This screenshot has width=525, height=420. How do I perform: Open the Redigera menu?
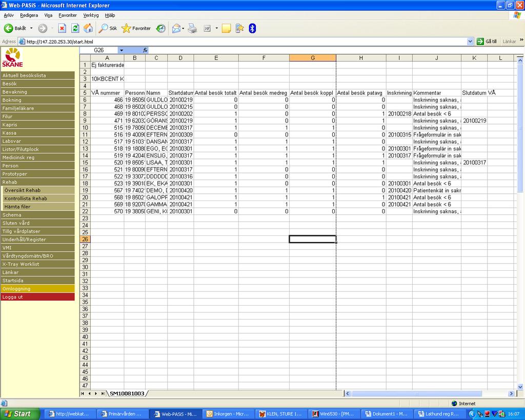tap(29, 15)
